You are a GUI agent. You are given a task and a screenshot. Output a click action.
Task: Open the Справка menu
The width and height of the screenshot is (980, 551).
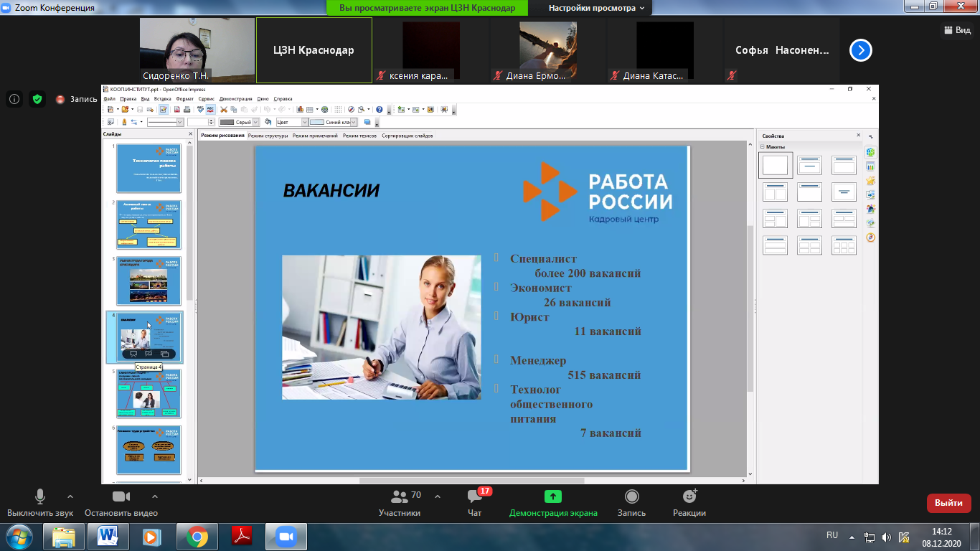(283, 98)
